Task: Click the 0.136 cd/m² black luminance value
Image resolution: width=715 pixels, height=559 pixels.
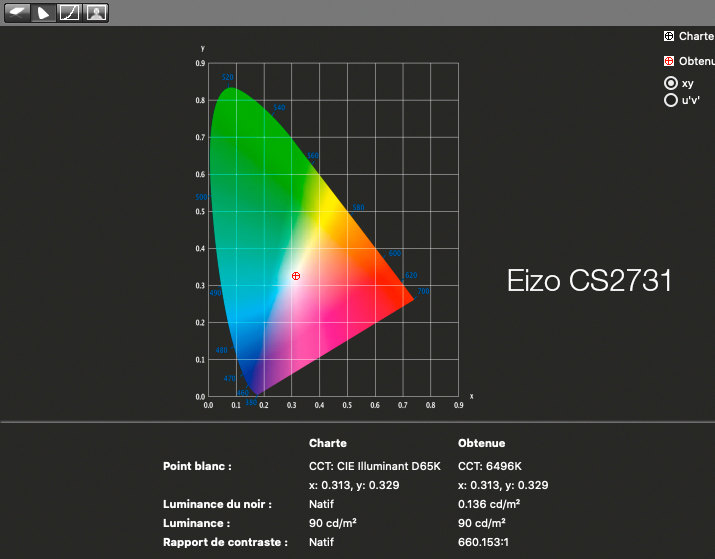Action: pyautogui.click(x=489, y=504)
